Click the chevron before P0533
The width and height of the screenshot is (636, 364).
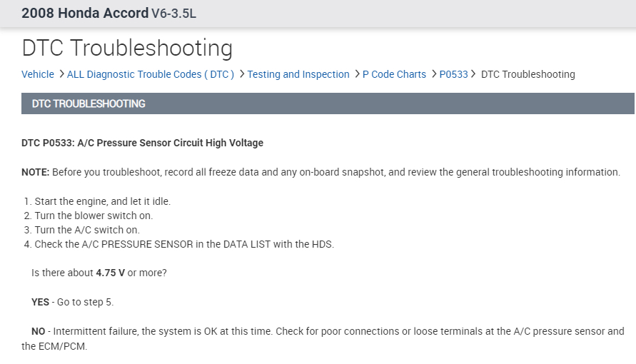[x=434, y=74]
